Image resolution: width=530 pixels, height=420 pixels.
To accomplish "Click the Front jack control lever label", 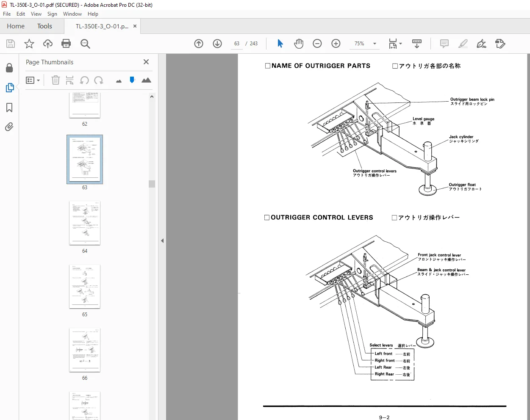I will pyautogui.click(x=439, y=255).
